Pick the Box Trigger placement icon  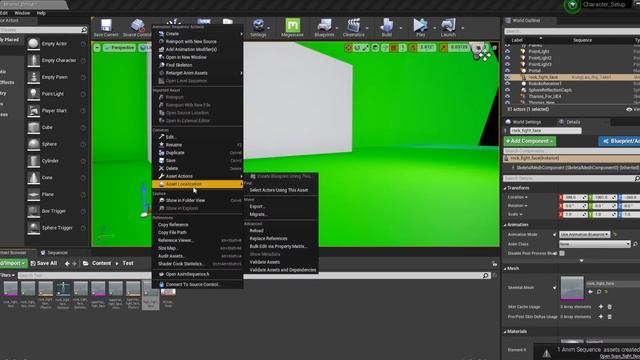pyautogui.click(x=33, y=211)
